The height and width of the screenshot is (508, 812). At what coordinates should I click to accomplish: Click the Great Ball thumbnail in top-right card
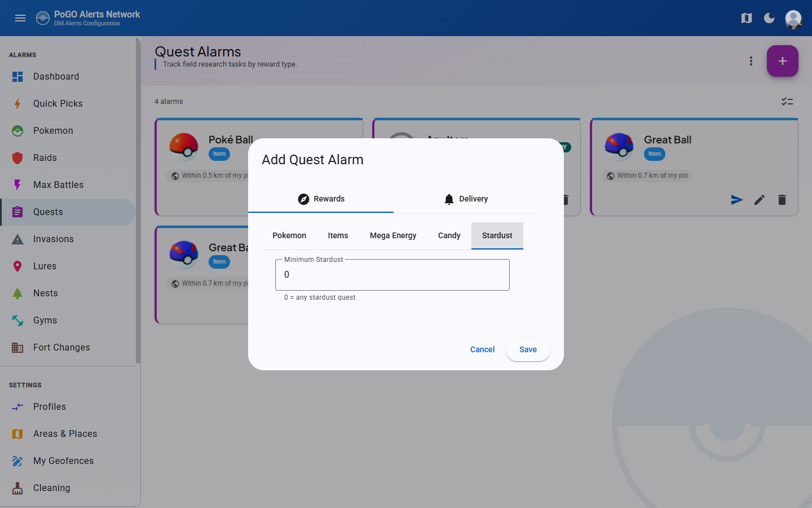click(x=619, y=147)
